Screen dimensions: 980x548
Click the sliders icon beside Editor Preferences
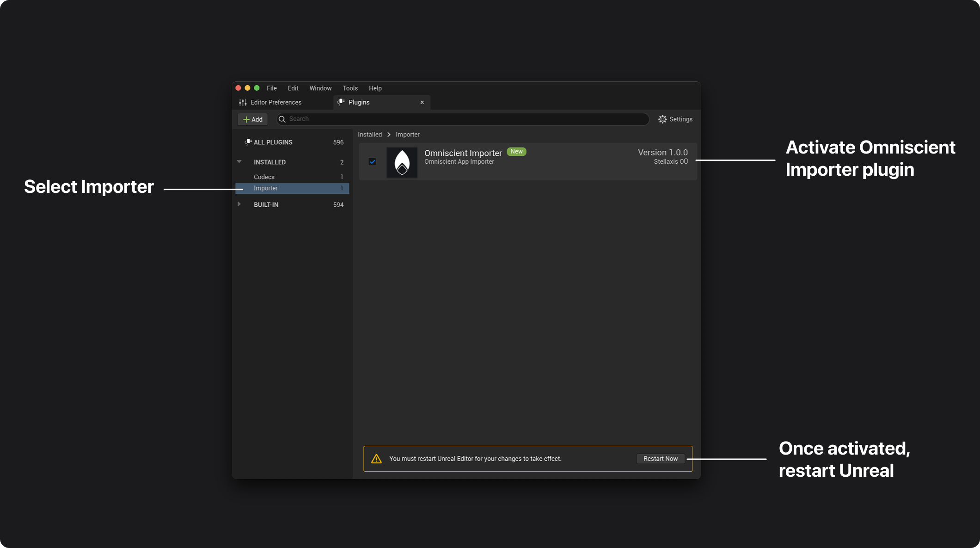click(x=242, y=102)
